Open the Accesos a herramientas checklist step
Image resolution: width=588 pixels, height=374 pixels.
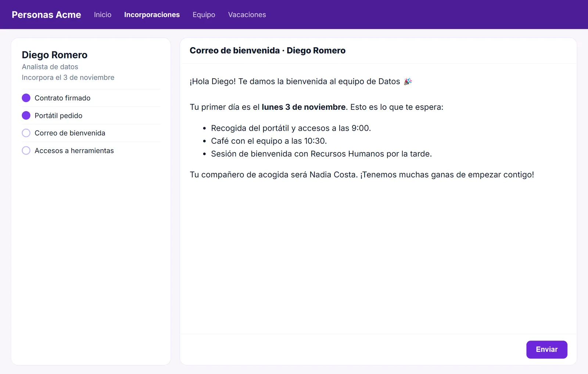tap(74, 151)
